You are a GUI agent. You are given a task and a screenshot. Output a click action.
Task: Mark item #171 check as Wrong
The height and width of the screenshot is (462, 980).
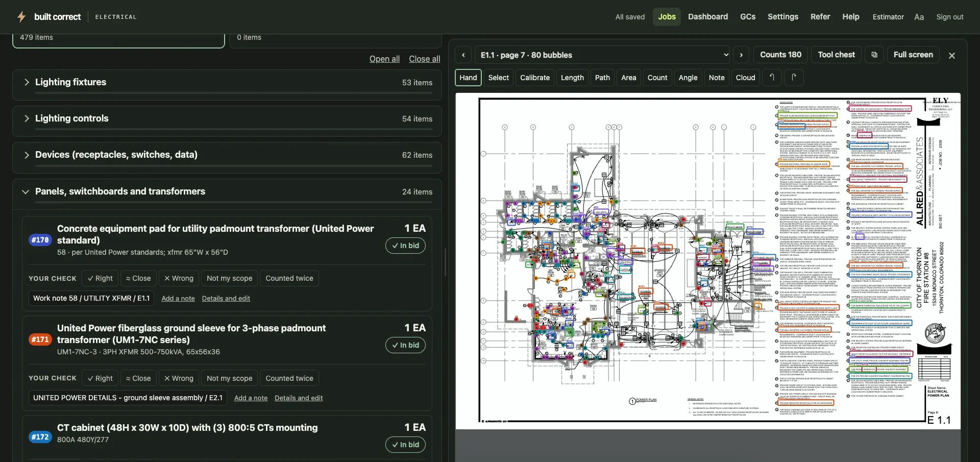[179, 378]
